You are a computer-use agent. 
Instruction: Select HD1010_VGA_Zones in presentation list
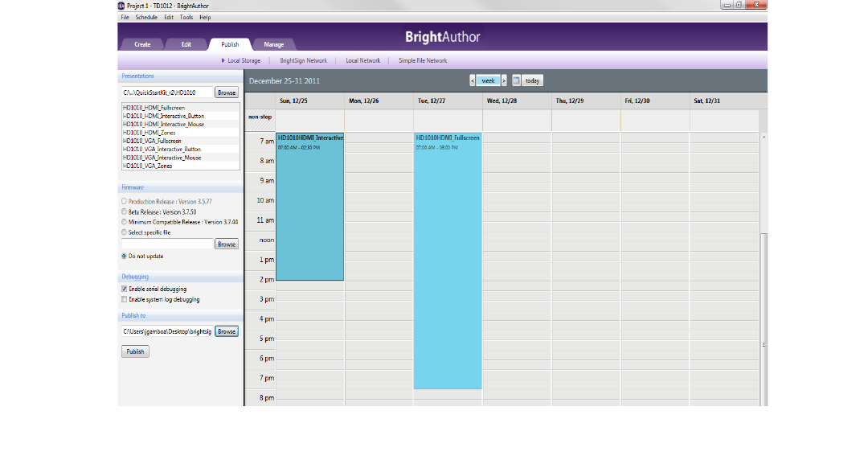(181, 166)
